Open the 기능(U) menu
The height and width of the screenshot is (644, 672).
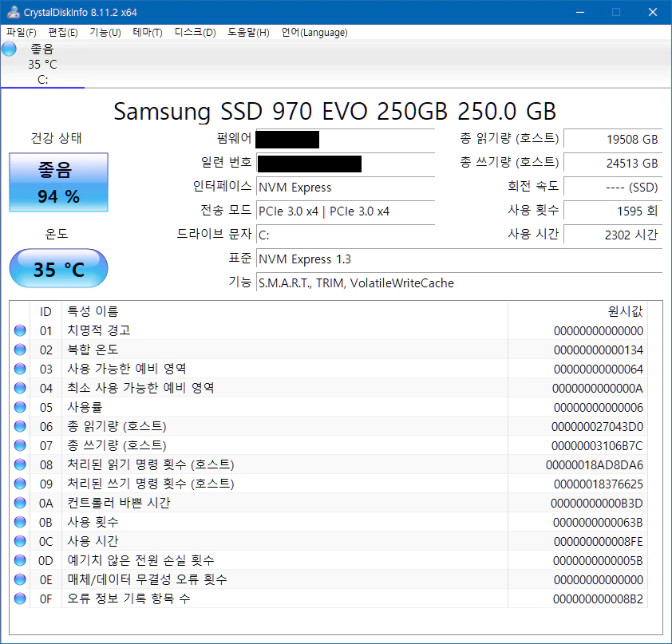[105, 32]
